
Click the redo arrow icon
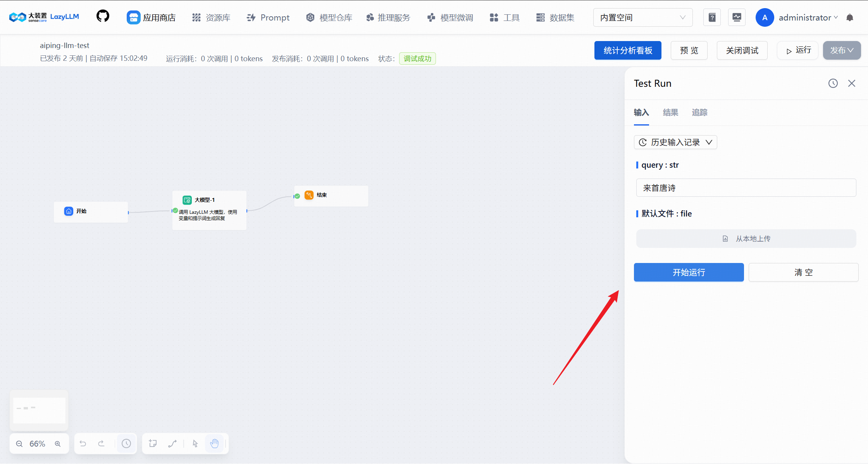101,443
